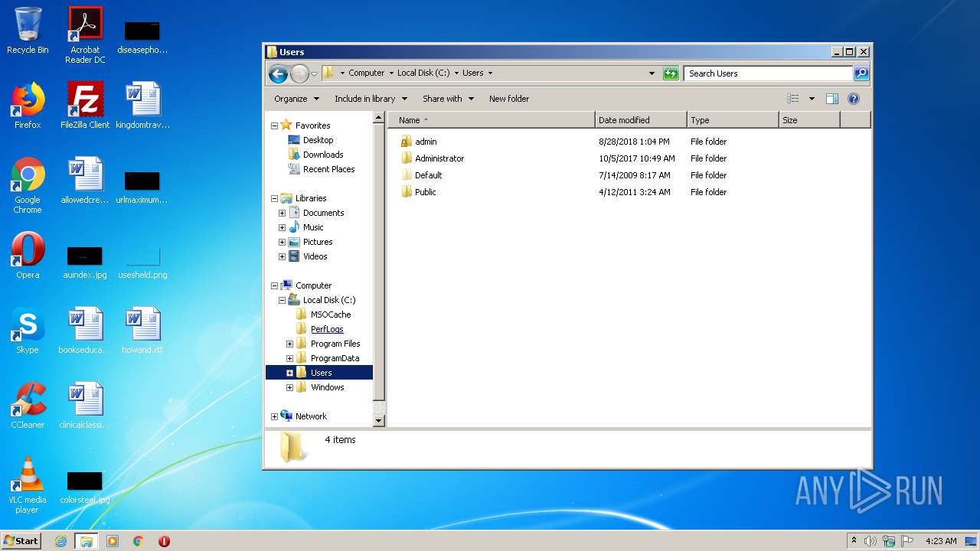
Task: Open VLC media player desktop shortcut
Action: pos(28,485)
